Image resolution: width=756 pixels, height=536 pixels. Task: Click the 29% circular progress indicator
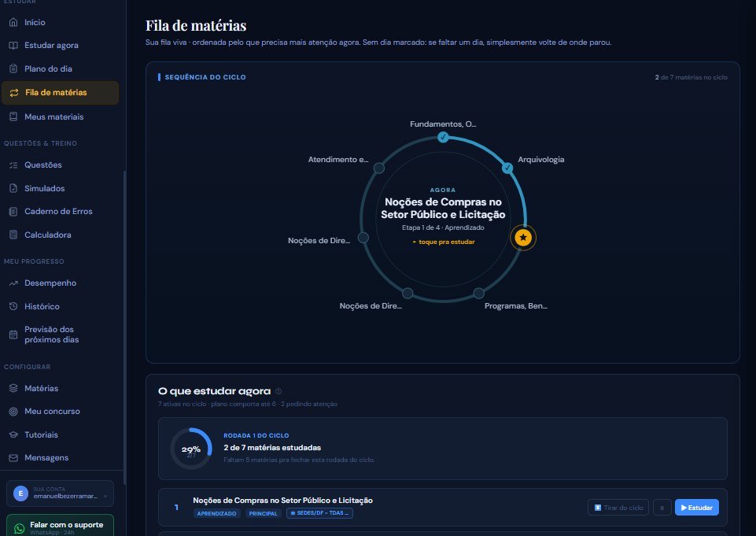(x=191, y=449)
